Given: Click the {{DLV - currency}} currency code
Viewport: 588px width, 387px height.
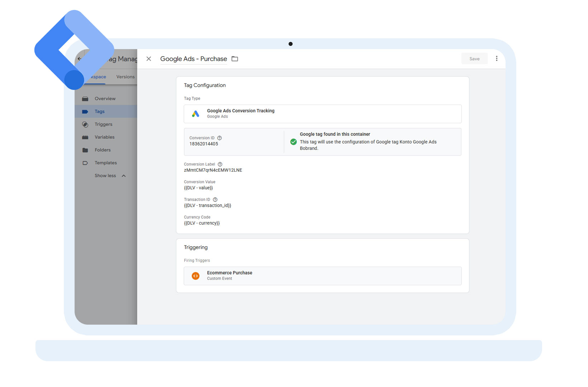Looking at the screenshot, I should click(x=202, y=223).
